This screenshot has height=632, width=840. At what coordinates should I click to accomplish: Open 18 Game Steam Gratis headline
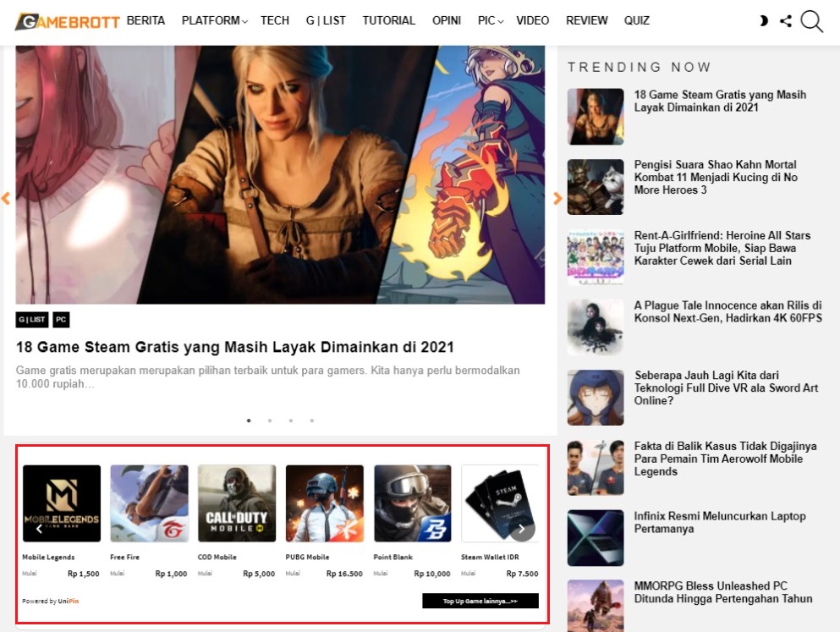235,347
